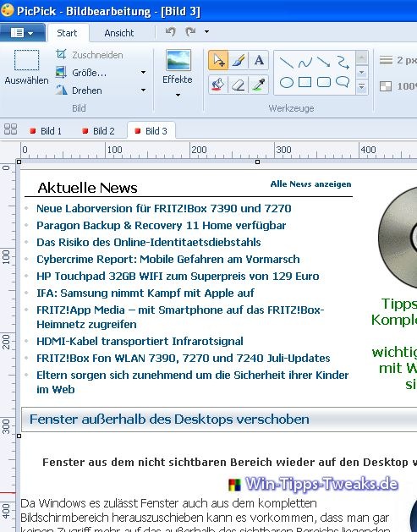Pick the rounded rectangle shape
The image size is (417, 532).
click(324, 82)
